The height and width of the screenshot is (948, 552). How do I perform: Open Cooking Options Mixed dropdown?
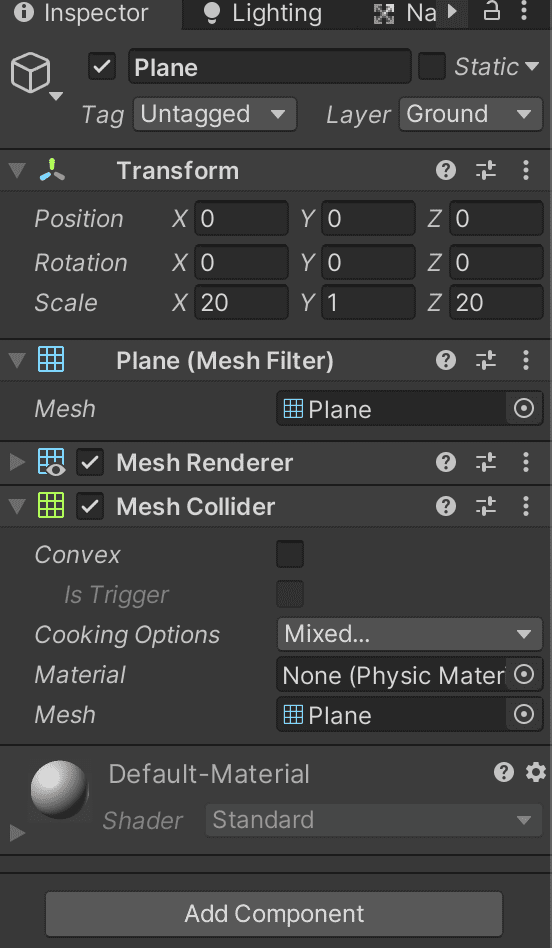coord(409,634)
